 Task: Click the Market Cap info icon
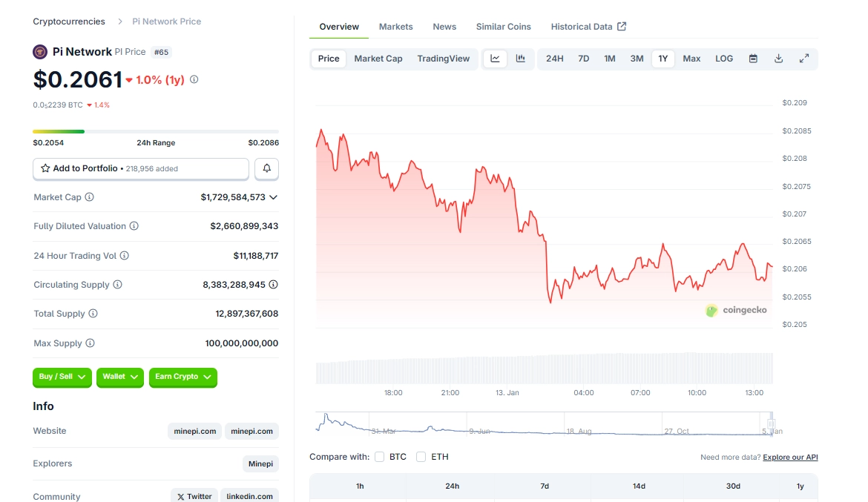[90, 197]
